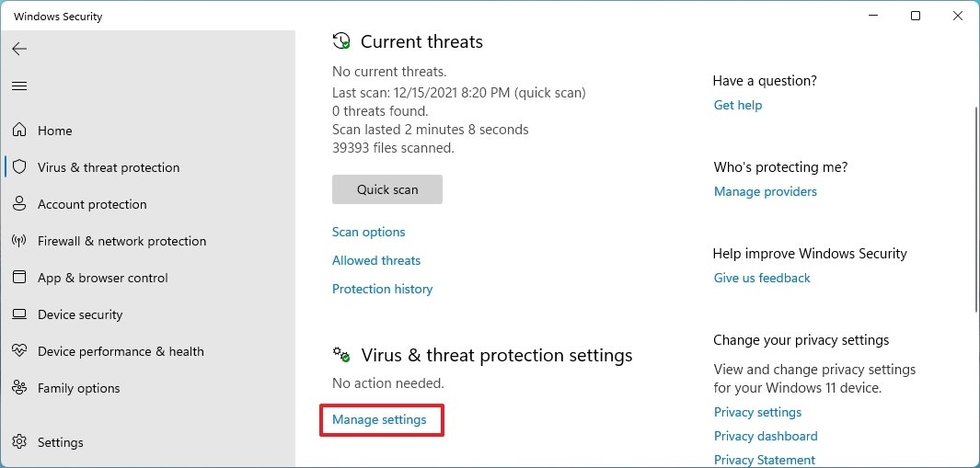Go to Home in sidebar
This screenshot has height=468, width=980.
point(55,131)
